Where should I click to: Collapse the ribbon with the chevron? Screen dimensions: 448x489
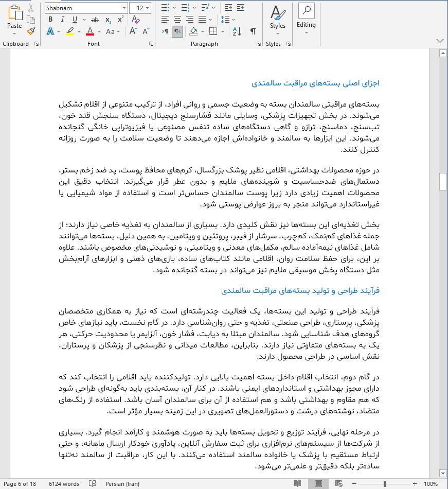pos(440,41)
